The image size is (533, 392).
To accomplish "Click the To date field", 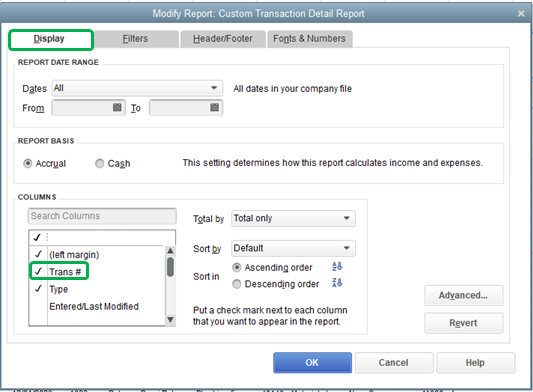I will click(x=186, y=108).
